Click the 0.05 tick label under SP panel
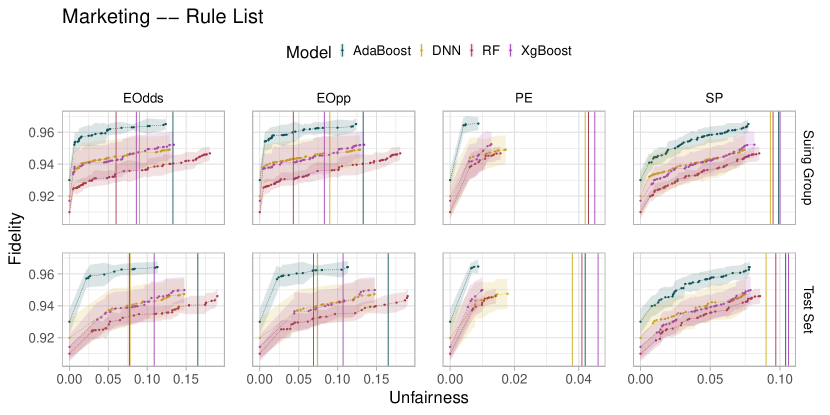The image size is (830, 415). click(x=709, y=380)
